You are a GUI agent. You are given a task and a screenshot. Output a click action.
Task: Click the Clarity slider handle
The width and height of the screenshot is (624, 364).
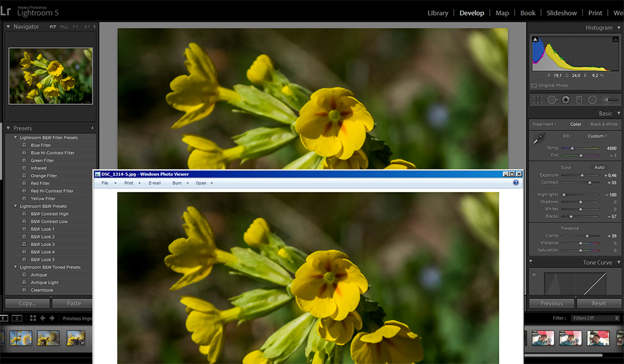click(x=587, y=236)
